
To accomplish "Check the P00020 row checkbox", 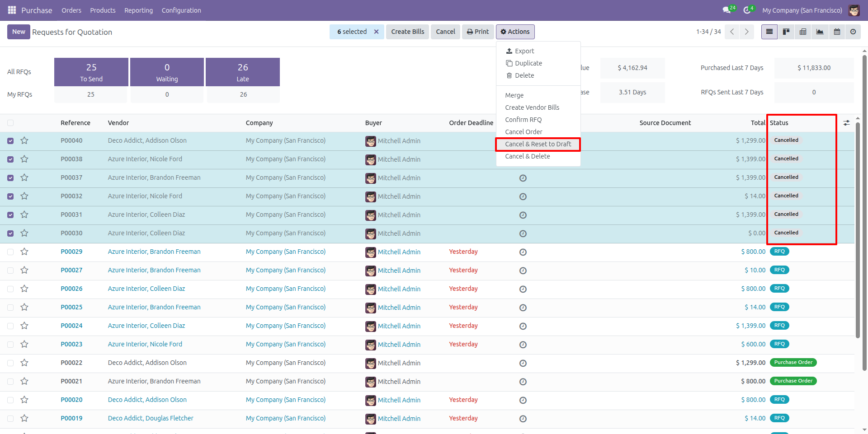I will coord(10,400).
